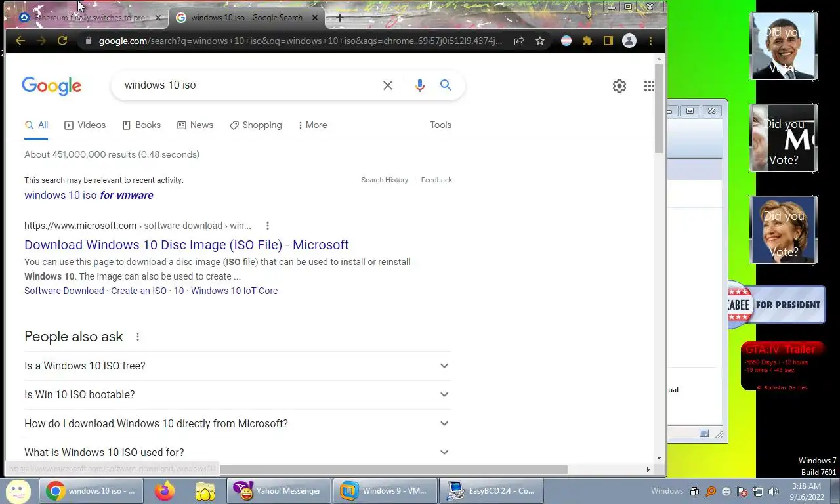Screen dimensions: 840x504
Task: Open People also ask options dots
Action: point(137,337)
